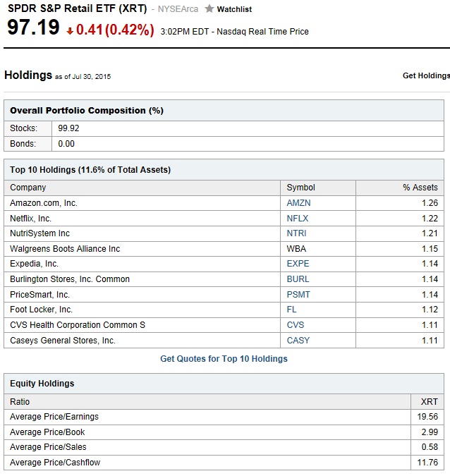Click Get Quotes for Top 10 Holdings
Viewport: 450px width, 476px height.
tap(224, 359)
